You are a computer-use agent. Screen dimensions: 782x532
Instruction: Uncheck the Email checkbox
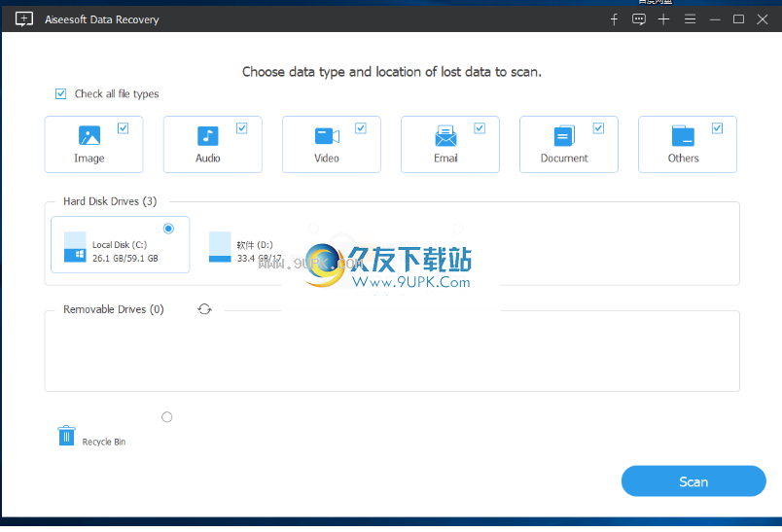pyautogui.click(x=480, y=128)
